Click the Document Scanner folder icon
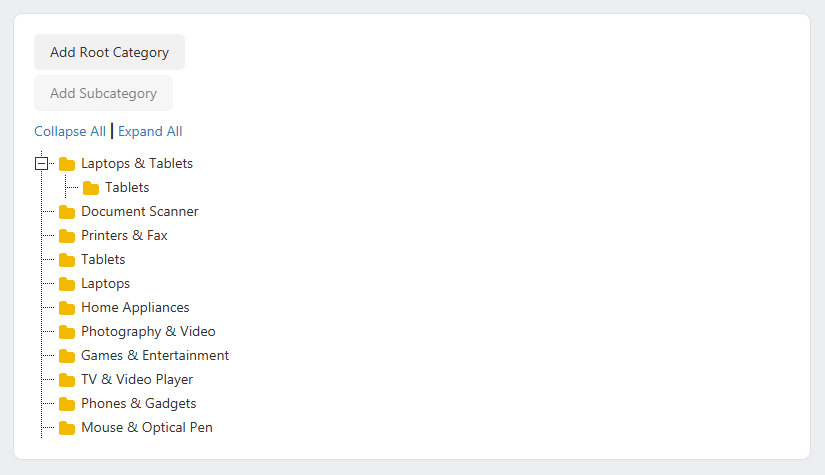 (x=67, y=212)
